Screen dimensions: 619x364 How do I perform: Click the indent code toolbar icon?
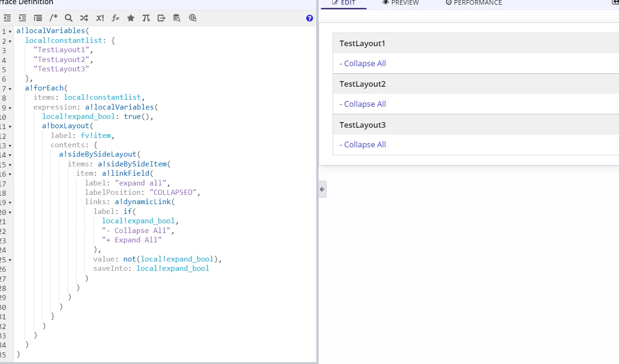point(22,18)
